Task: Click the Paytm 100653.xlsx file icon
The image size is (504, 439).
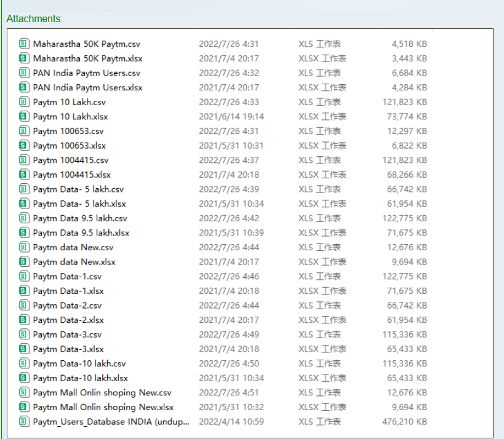Action: coord(24,146)
